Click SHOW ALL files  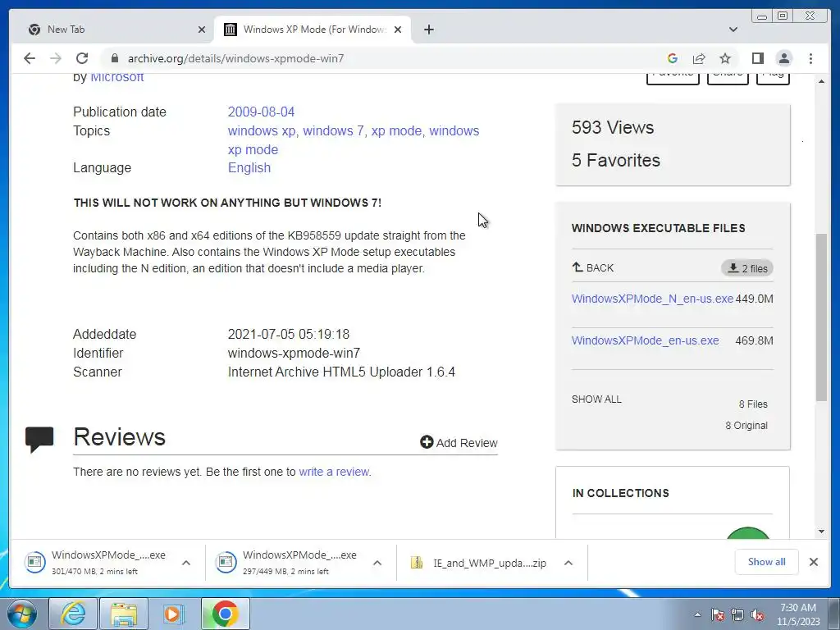[x=596, y=399]
